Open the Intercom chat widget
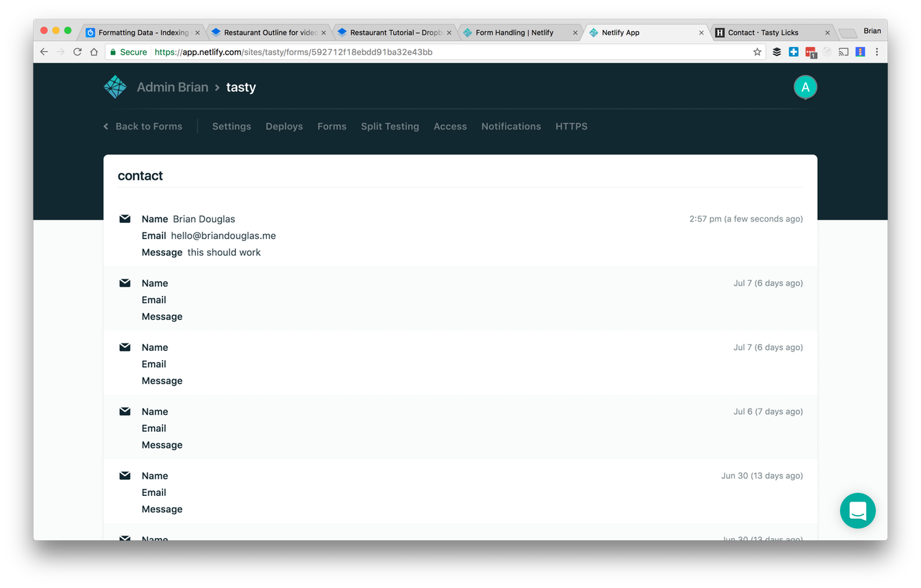Viewport: 921px width, 588px height. pyautogui.click(x=857, y=511)
